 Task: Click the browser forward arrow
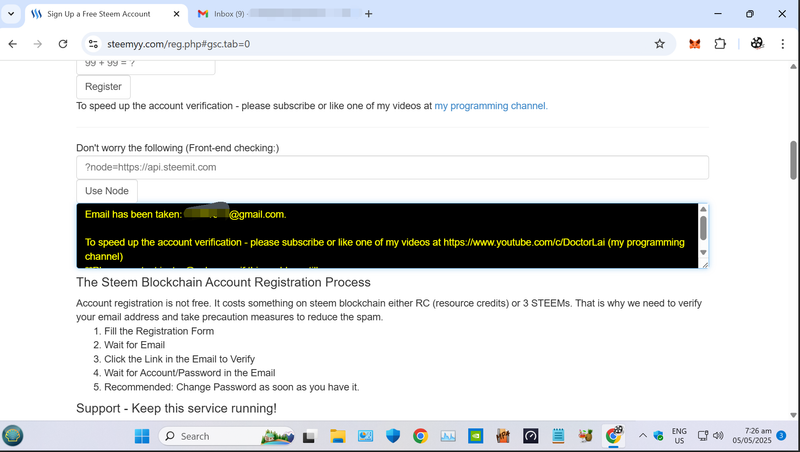38,44
